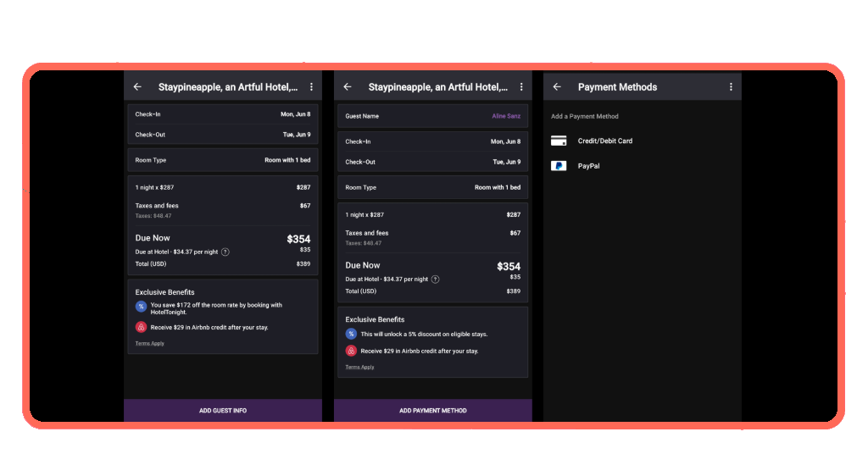Select Room Type row on first booking screen
Screen dimensions: 868x454
(x=223, y=160)
